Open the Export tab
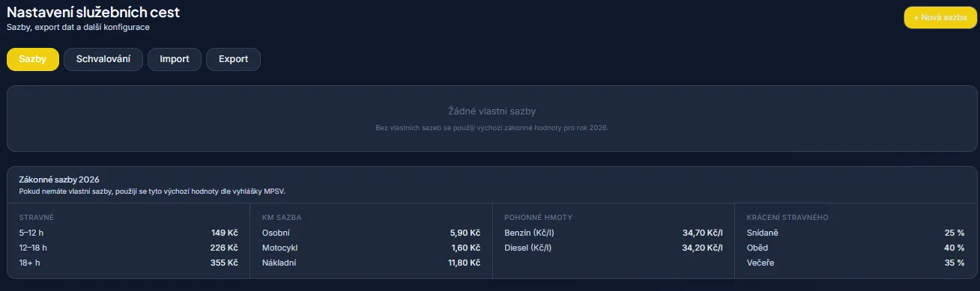980x291 pixels. point(233,59)
